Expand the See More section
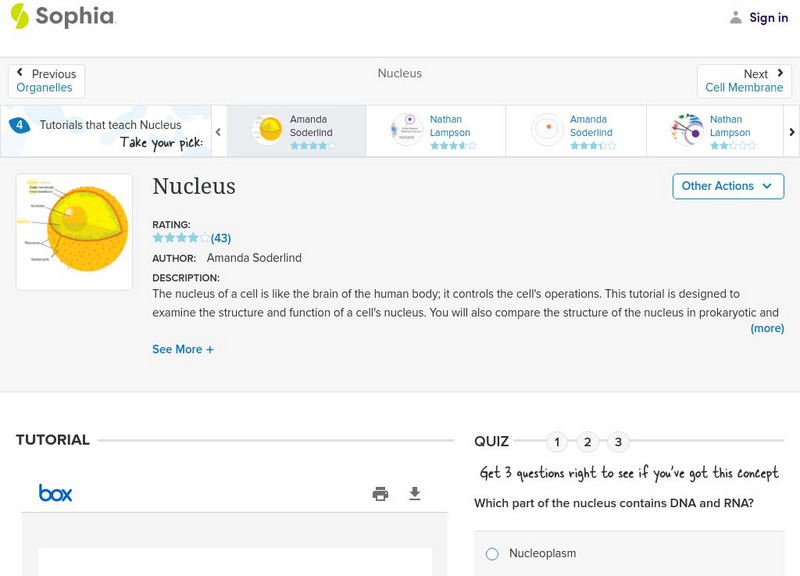 click(183, 350)
